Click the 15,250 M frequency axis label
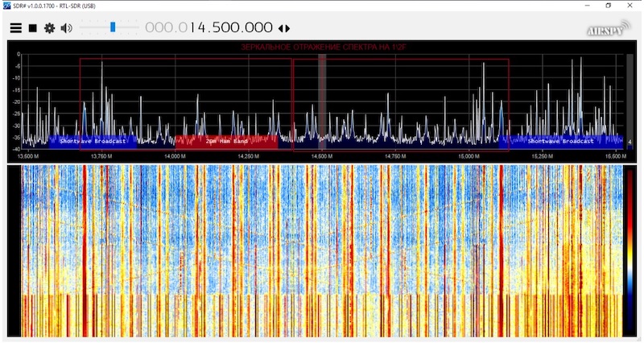The height and width of the screenshot is (343, 644). click(x=542, y=155)
